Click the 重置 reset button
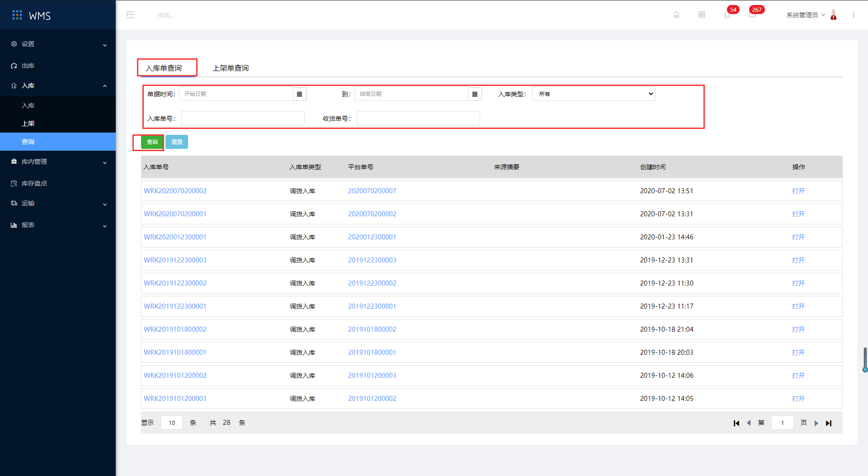The width and height of the screenshot is (868, 476). coord(177,142)
